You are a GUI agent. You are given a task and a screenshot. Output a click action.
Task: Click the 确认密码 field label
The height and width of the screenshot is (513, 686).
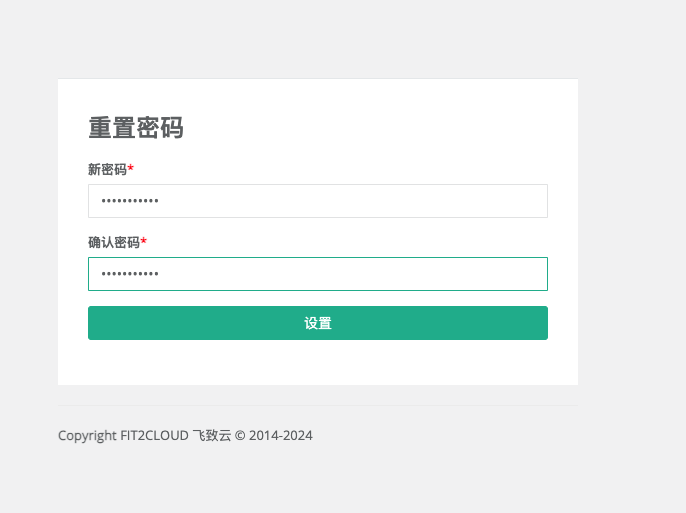(113, 242)
